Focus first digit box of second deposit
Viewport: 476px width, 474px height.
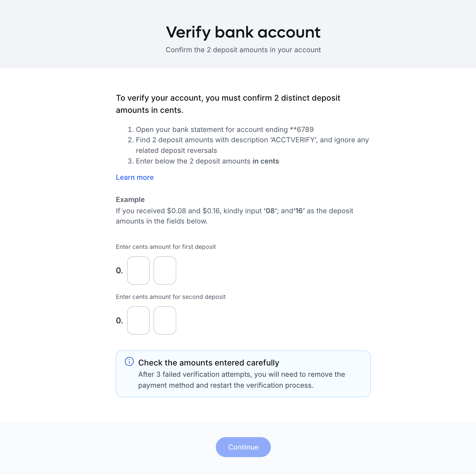pyautogui.click(x=138, y=320)
